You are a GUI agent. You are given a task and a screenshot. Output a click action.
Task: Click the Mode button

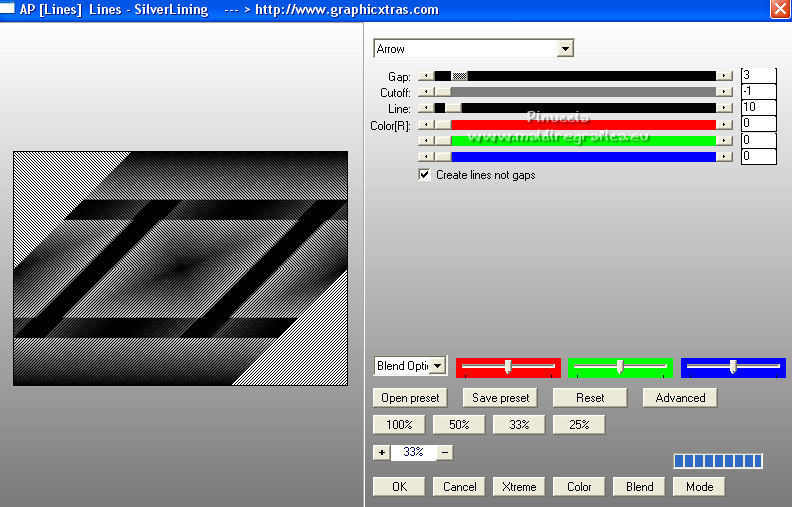pyautogui.click(x=699, y=487)
